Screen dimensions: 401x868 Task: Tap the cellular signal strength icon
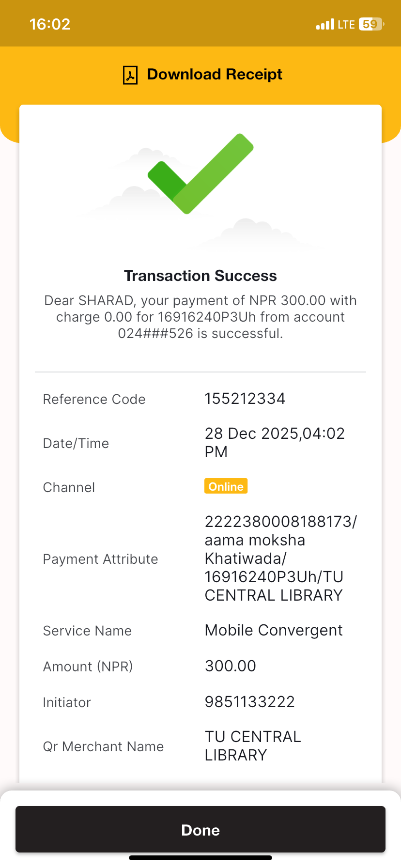coord(325,24)
